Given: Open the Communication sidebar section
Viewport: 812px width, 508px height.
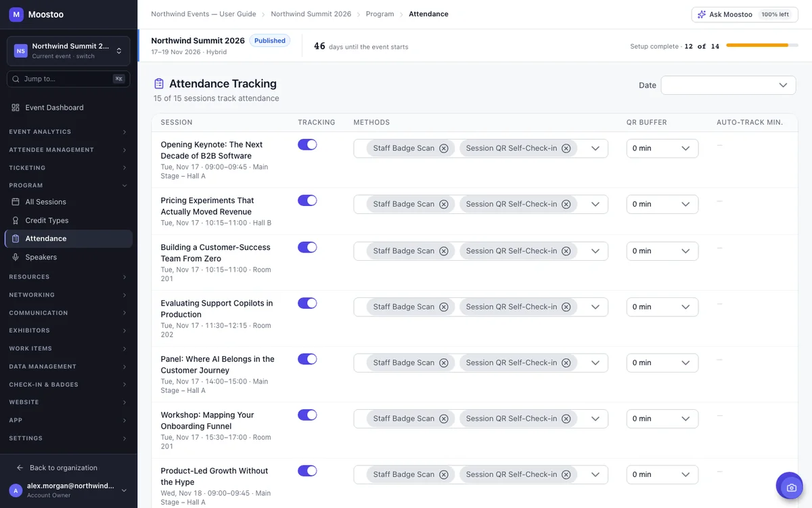Looking at the screenshot, I should (x=68, y=313).
